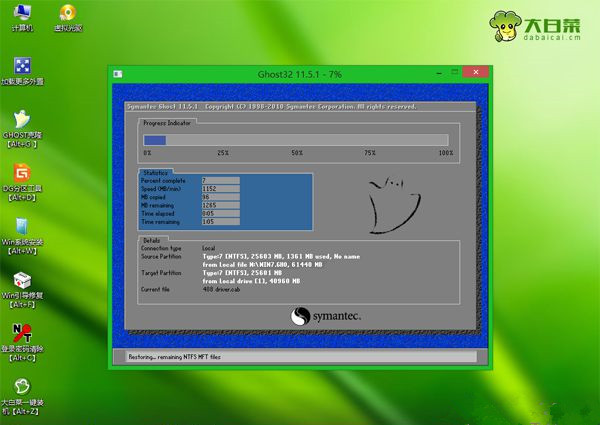Click the ghost mascot drawing
The height and width of the screenshot is (425, 600).
[388, 206]
